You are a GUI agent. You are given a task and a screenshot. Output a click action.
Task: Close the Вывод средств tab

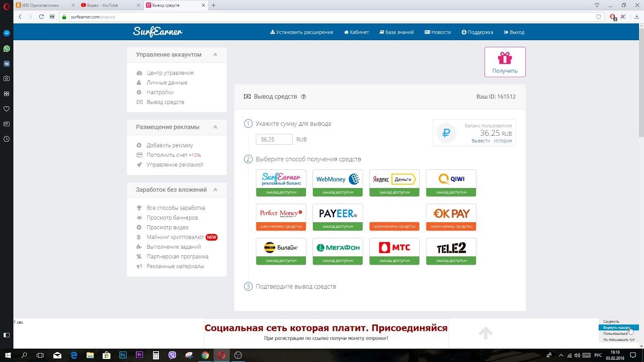(x=204, y=5)
